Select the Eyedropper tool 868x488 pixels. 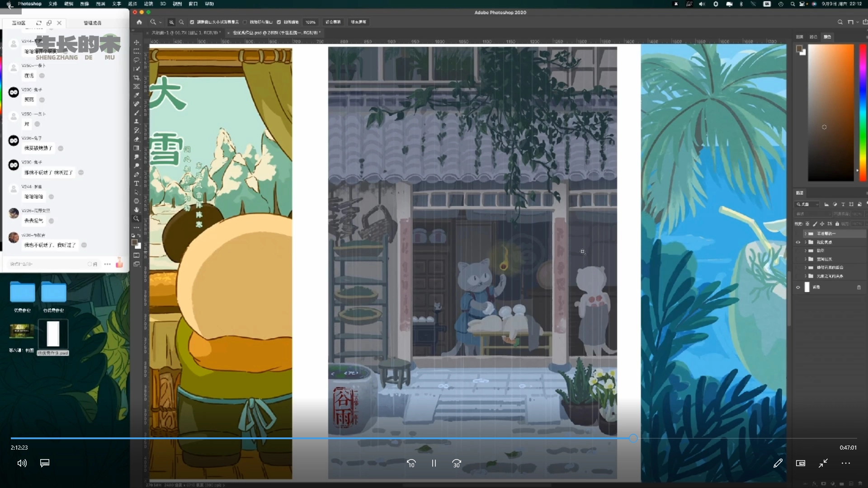click(136, 95)
